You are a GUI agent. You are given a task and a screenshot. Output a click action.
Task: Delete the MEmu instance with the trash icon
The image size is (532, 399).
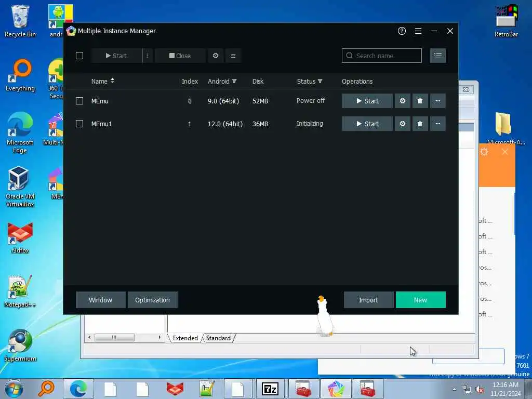click(420, 101)
